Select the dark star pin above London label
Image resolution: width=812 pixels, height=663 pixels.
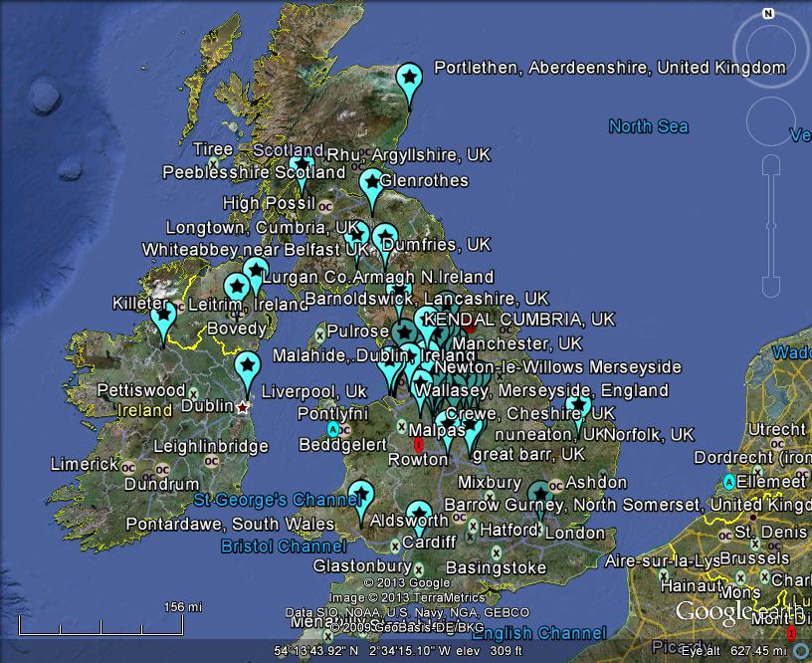click(x=540, y=495)
